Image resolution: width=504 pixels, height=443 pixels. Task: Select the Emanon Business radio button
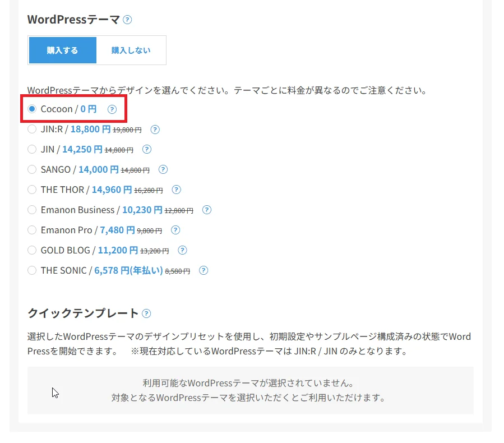click(32, 210)
